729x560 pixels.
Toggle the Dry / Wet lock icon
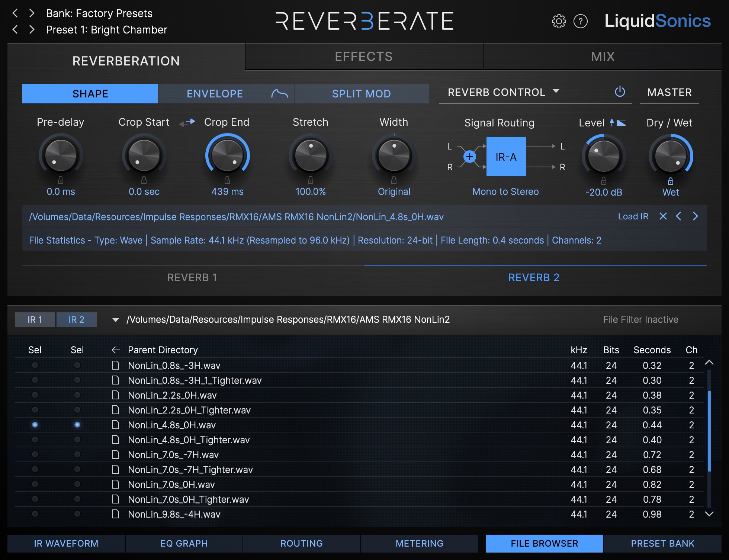point(671,181)
